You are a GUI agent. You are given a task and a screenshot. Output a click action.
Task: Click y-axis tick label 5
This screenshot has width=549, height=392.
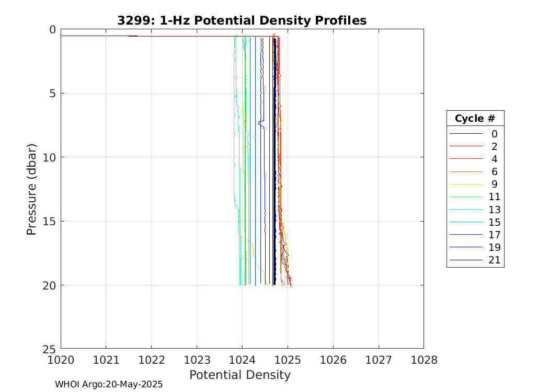[x=52, y=94]
